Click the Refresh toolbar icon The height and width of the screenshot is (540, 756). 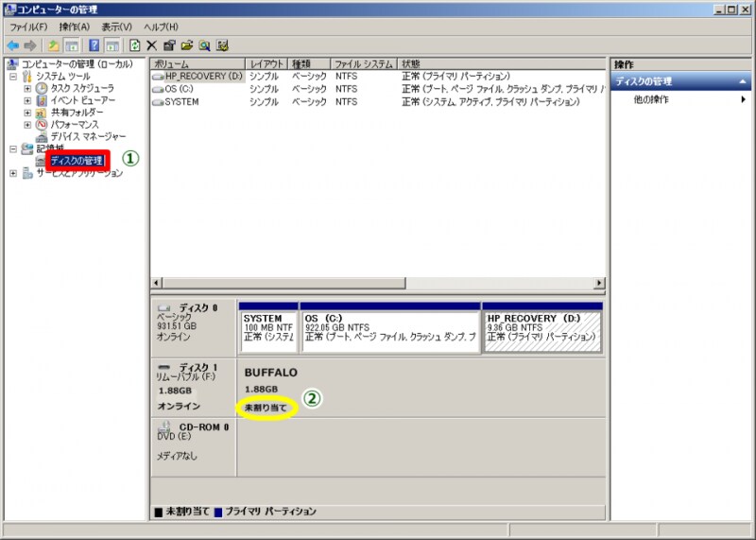(x=134, y=44)
